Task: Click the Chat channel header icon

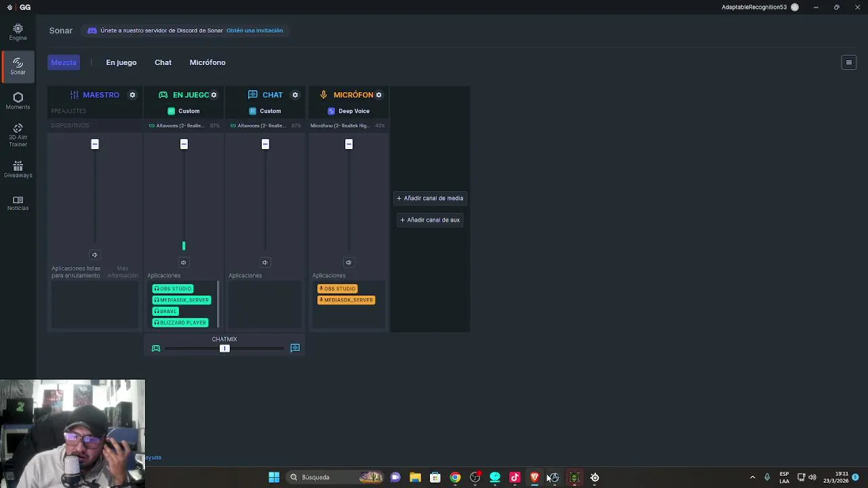Action: click(x=253, y=95)
